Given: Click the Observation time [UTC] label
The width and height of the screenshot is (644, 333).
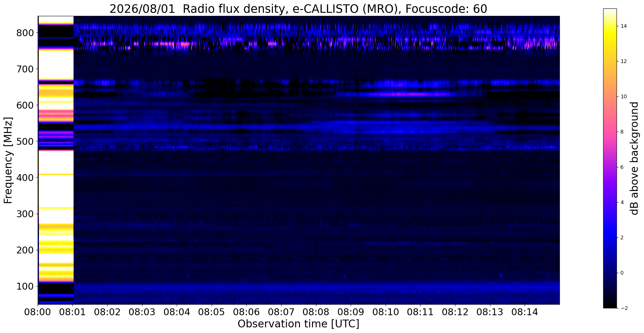Looking at the screenshot, I should point(298,324).
